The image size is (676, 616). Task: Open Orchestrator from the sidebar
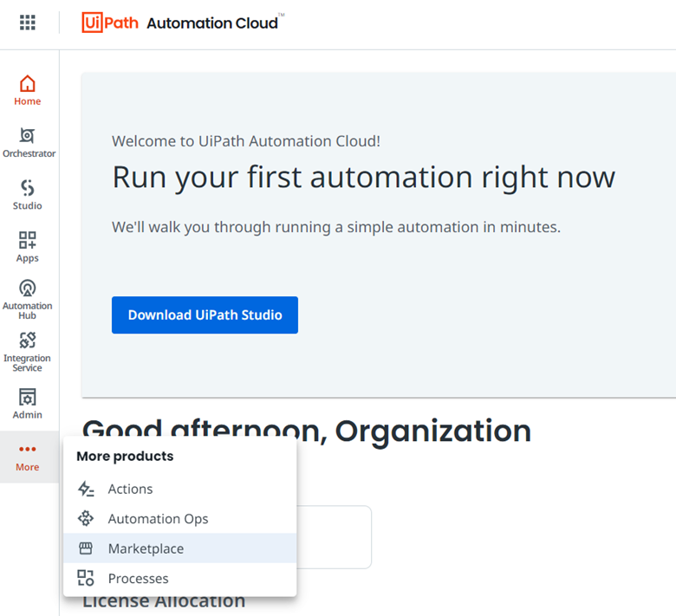point(29,143)
